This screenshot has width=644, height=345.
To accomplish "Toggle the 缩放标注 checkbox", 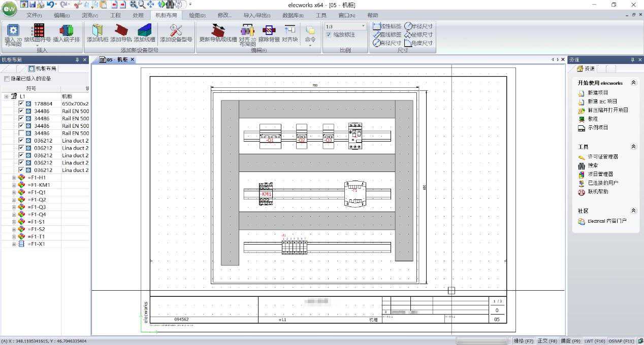I will coord(329,35).
